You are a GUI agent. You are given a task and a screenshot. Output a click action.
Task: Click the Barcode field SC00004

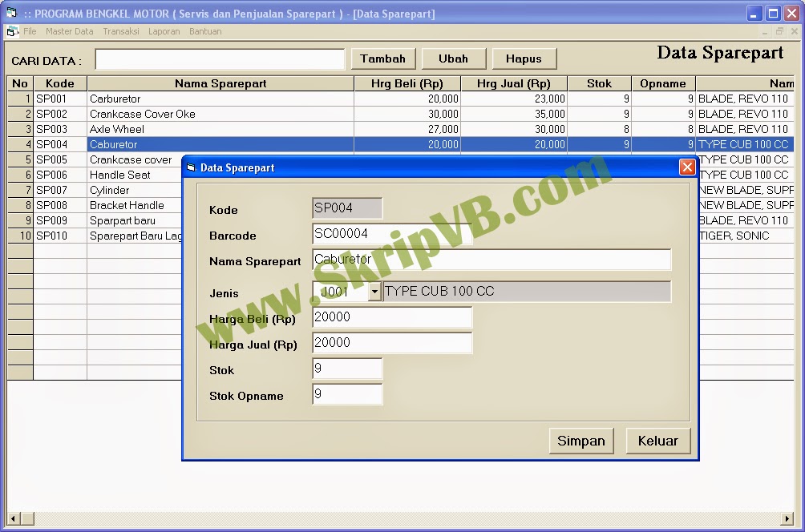(x=392, y=234)
